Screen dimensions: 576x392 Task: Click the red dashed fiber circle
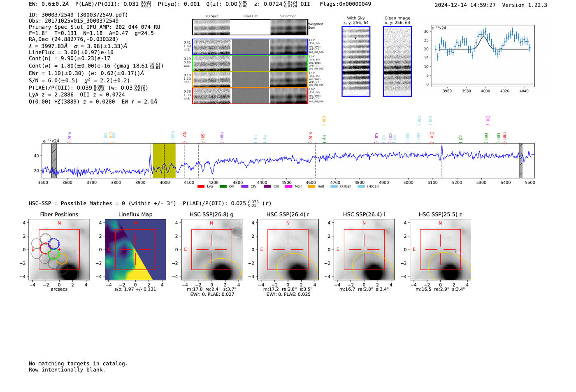45,248
